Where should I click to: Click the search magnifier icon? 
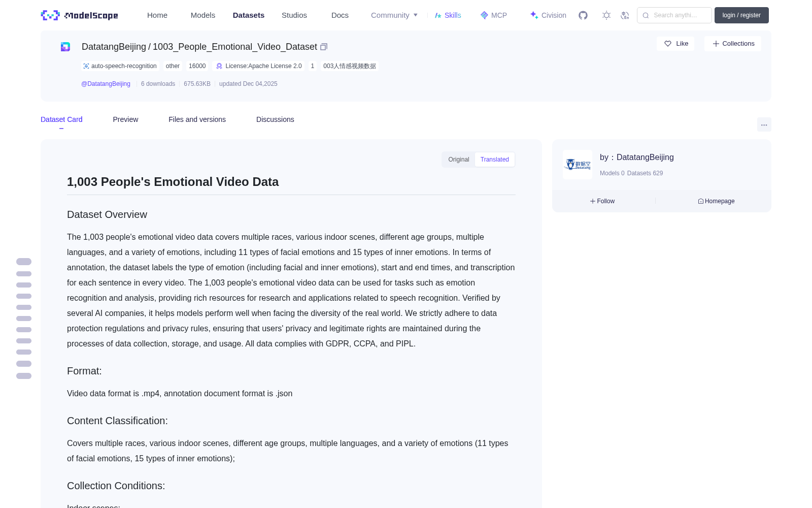coord(646,15)
